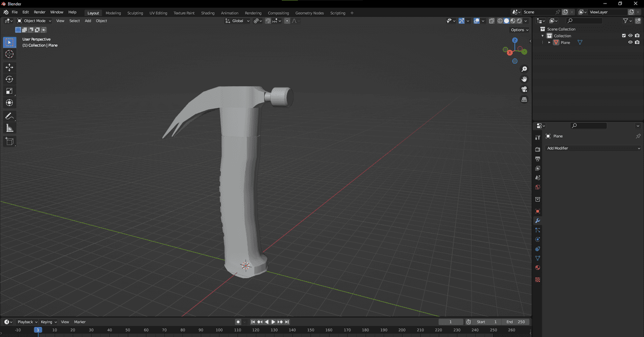Viewport: 644px width, 337px height.
Task: Choose the Annotate pencil tool
Action: tap(10, 116)
